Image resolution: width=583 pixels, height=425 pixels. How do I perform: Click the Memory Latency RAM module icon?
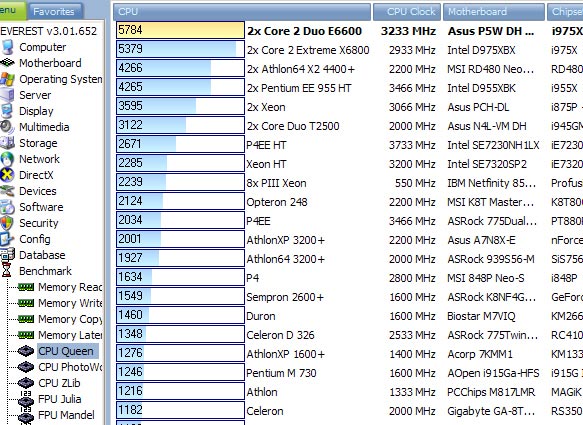[26, 335]
